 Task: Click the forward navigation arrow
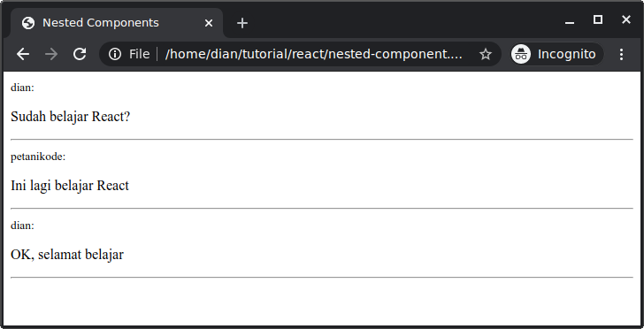[51, 54]
